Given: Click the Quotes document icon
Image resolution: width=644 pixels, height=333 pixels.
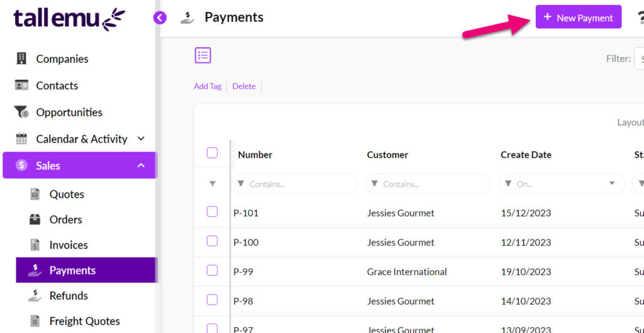Looking at the screenshot, I should pos(35,194).
